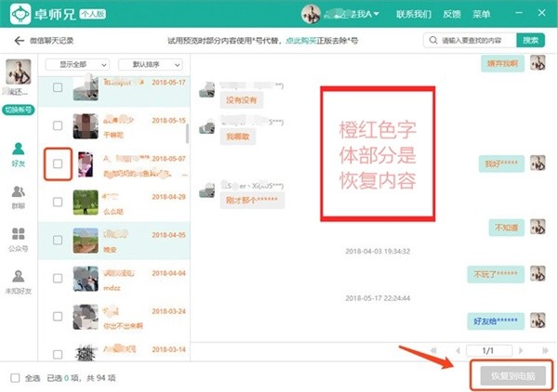The height and width of the screenshot is (392, 558).
Task: Switch to the 群聊 group chat icon
Action: coord(19,197)
